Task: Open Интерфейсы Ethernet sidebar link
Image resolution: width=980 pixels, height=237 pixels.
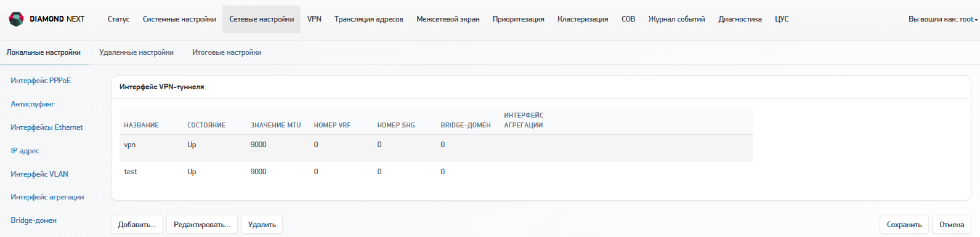Action: point(47,127)
